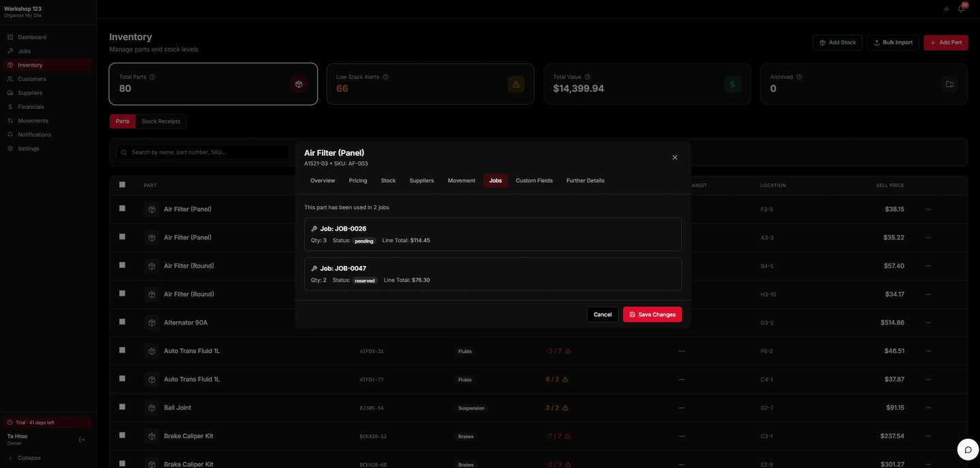This screenshot has height=468, width=980.
Task: Click Save Changes button
Action: [x=652, y=314]
